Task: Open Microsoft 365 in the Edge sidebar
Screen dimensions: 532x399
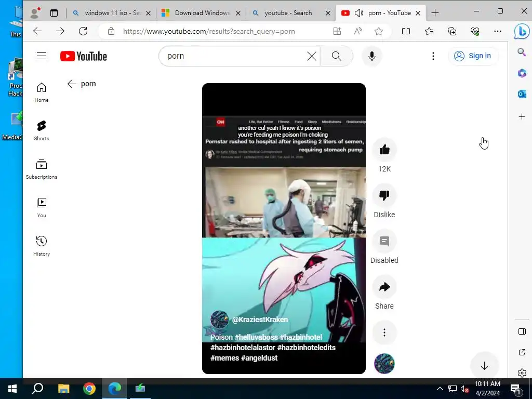Action: click(x=522, y=73)
